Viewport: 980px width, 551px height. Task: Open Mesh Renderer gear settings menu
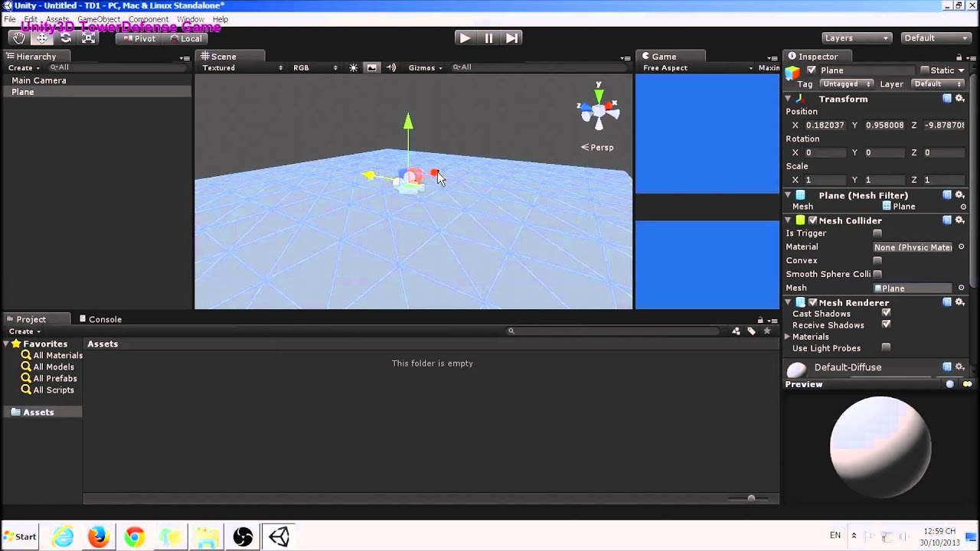(959, 302)
